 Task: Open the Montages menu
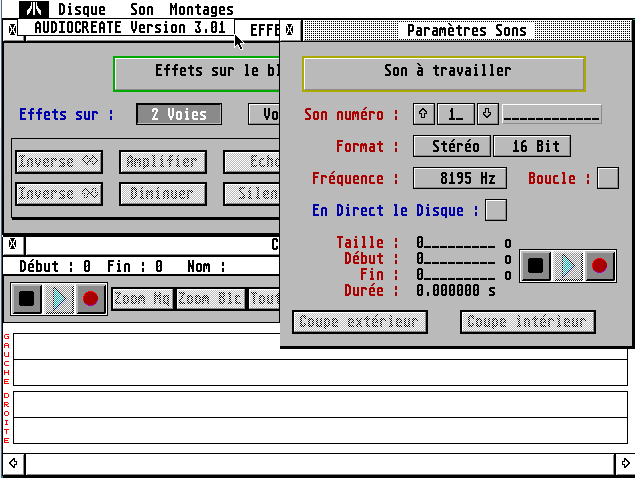pyautogui.click(x=201, y=9)
